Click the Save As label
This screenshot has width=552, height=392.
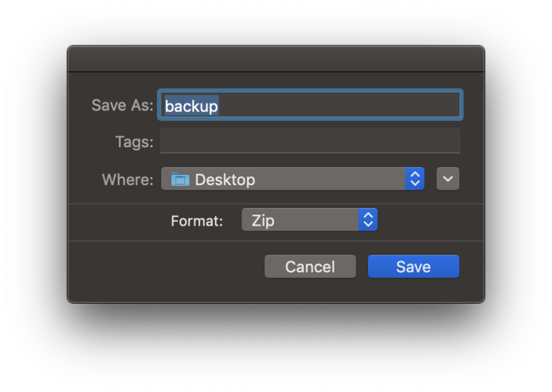(x=121, y=105)
